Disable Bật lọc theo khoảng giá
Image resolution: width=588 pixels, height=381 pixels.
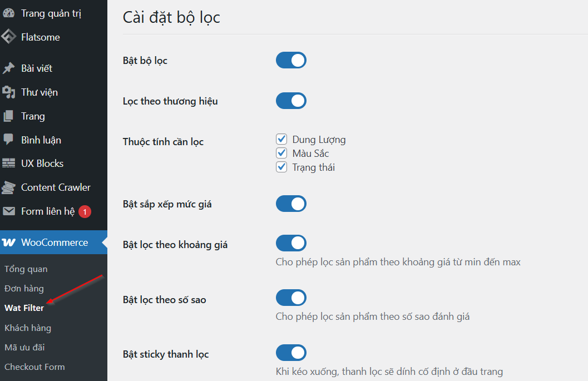[290, 243]
